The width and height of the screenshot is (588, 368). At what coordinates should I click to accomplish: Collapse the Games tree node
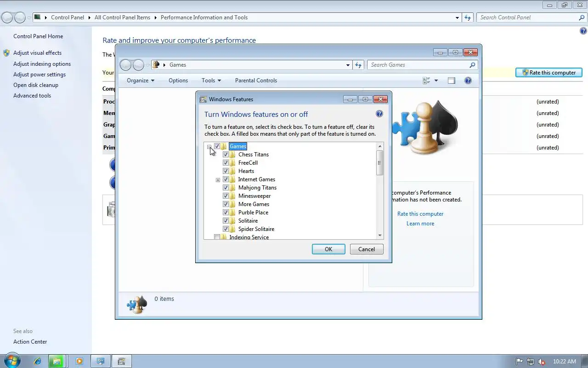click(209, 147)
